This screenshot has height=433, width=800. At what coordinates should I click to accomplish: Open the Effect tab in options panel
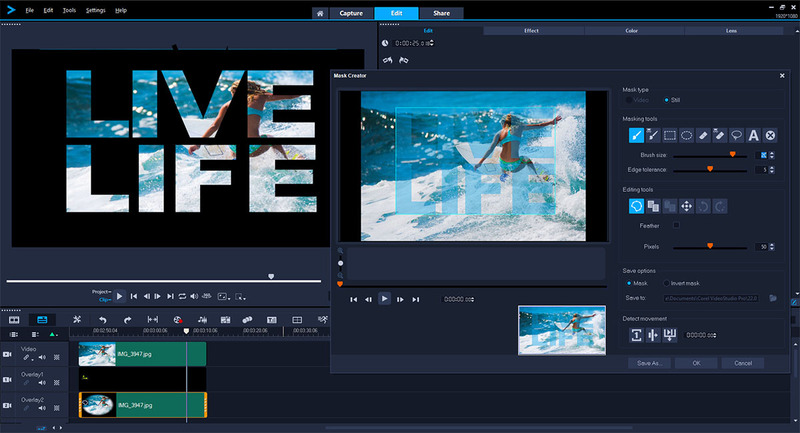point(531,31)
